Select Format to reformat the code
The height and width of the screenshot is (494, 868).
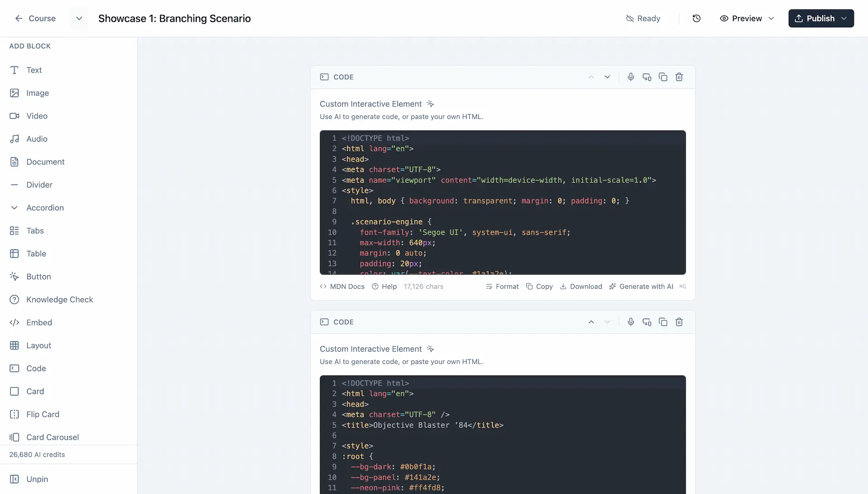(502, 286)
